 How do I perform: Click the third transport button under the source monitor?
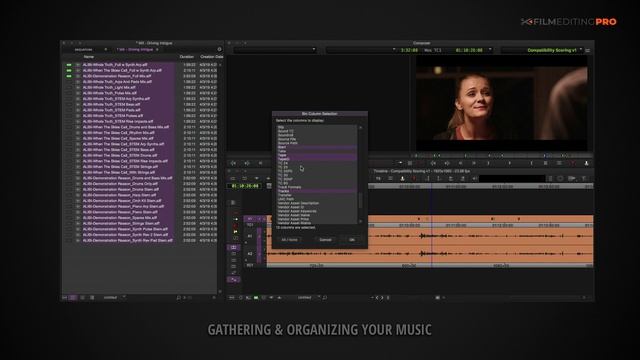[260, 163]
